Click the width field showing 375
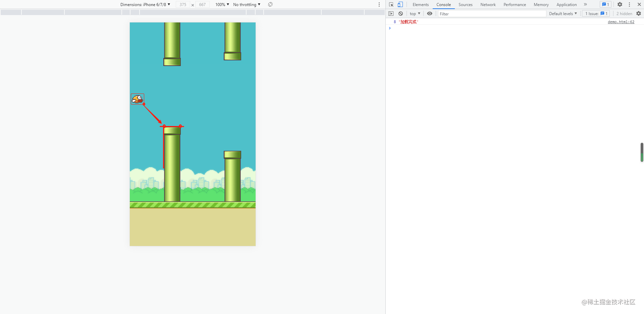644x314 pixels. point(183,5)
